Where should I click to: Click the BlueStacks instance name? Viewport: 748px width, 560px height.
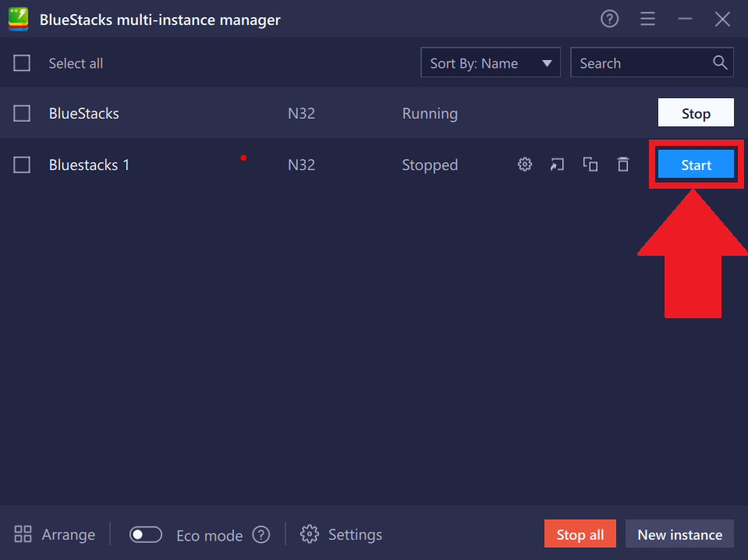[84, 114]
